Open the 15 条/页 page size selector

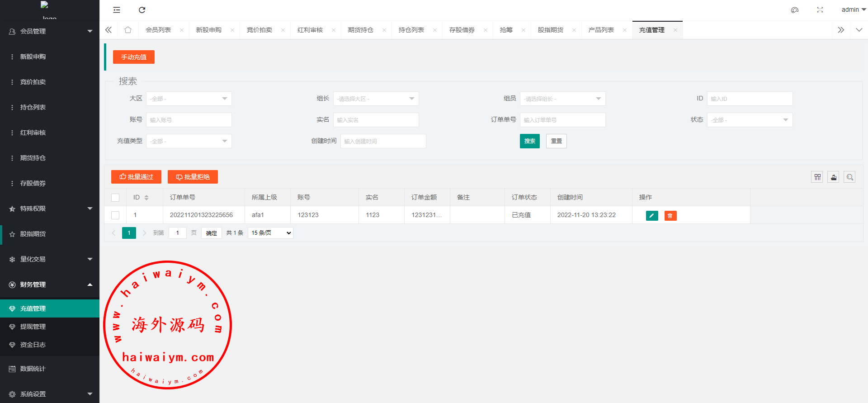(270, 233)
